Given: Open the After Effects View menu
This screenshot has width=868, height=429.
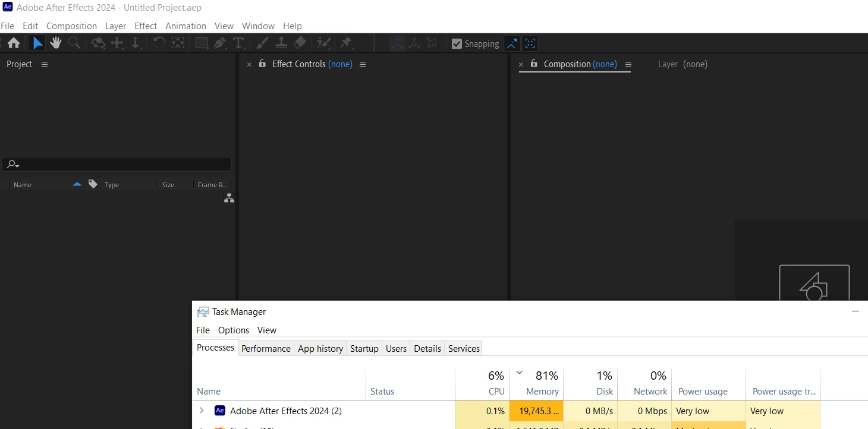Looking at the screenshot, I should click(224, 26).
